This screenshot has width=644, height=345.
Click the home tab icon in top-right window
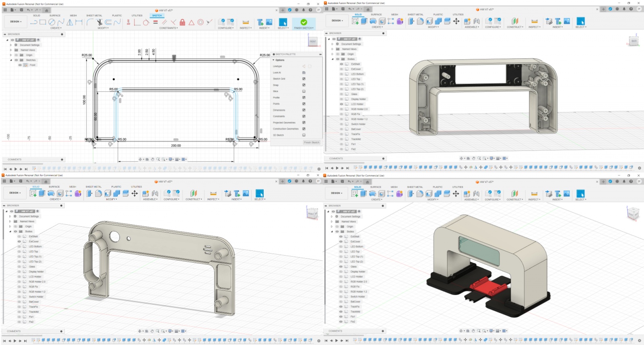pos(367,9)
